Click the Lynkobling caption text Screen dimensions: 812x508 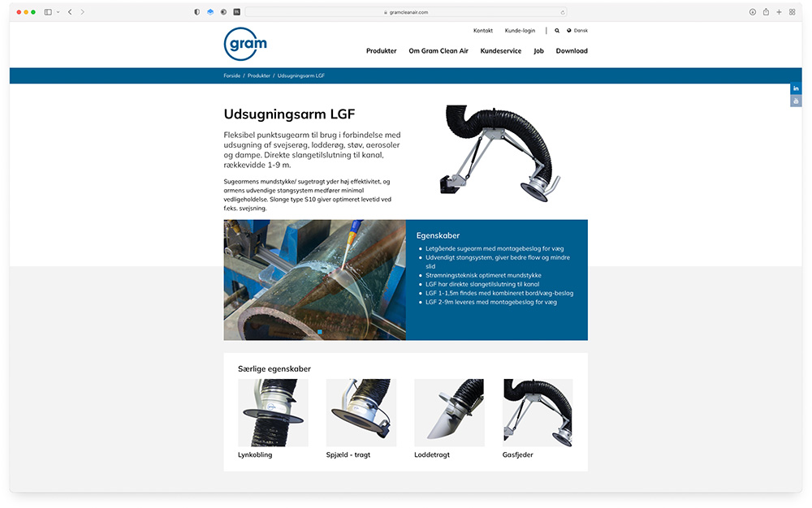point(255,454)
